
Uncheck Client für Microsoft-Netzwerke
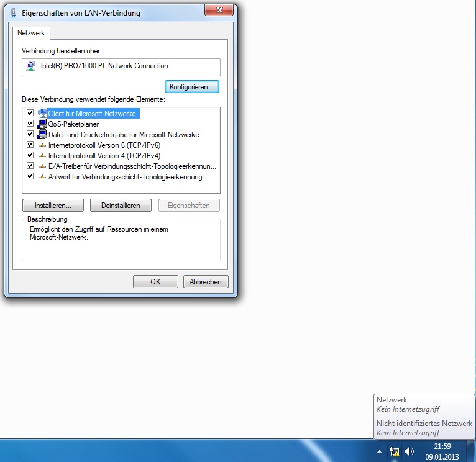(30, 113)
